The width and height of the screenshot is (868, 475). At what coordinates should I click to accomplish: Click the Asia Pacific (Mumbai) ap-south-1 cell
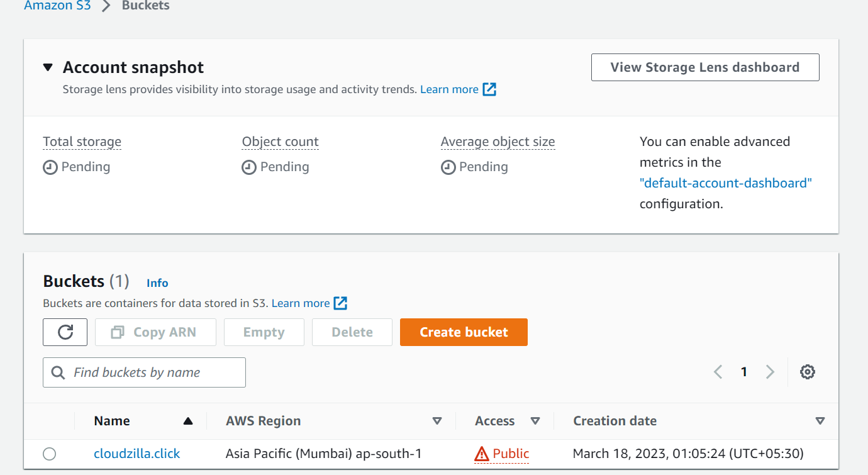point(324,454)
